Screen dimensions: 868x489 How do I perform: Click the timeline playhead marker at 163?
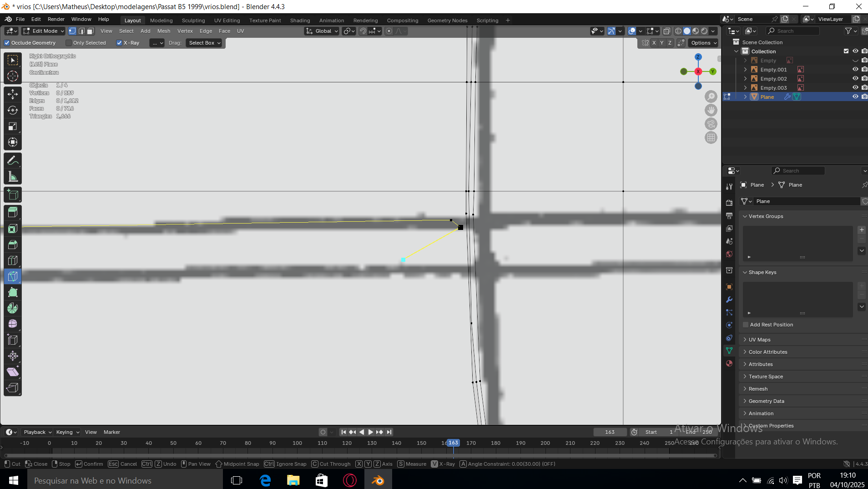click(x=453, y=443)
